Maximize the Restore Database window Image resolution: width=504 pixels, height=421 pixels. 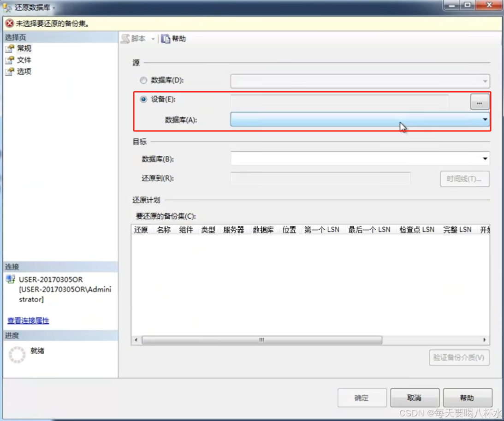point(468,6)
